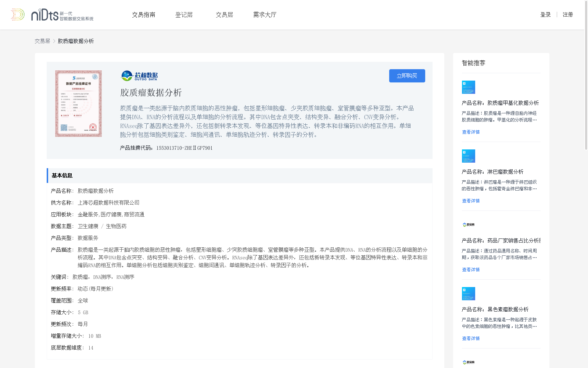Click the partially visible logo at bottom of recommendations
The height and width of the screenshot is (368, 588).
(x=469, y=362)
